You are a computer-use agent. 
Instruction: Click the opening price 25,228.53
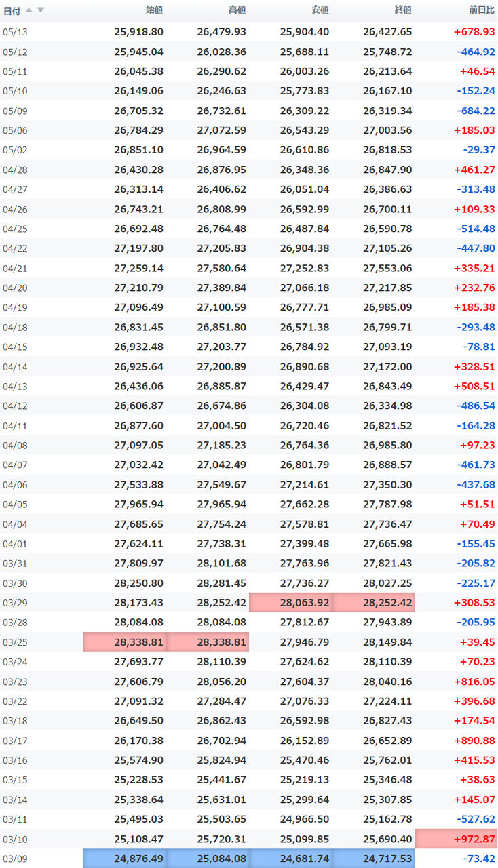pos(138,779)
